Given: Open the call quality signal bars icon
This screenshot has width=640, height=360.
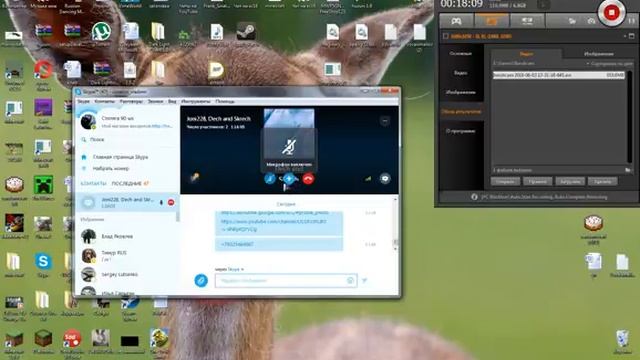Looking at the screenshot, I should [368, 178].
